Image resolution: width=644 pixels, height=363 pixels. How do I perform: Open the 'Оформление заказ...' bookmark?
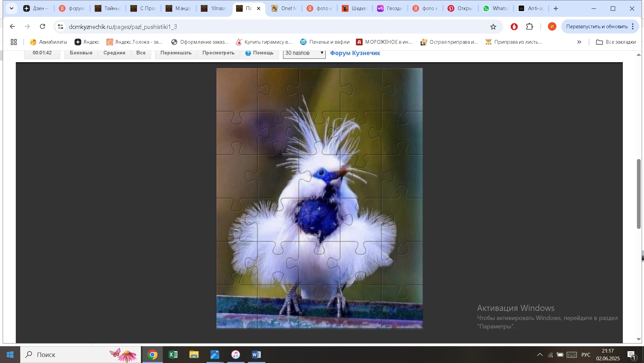(x=199, y=42)
